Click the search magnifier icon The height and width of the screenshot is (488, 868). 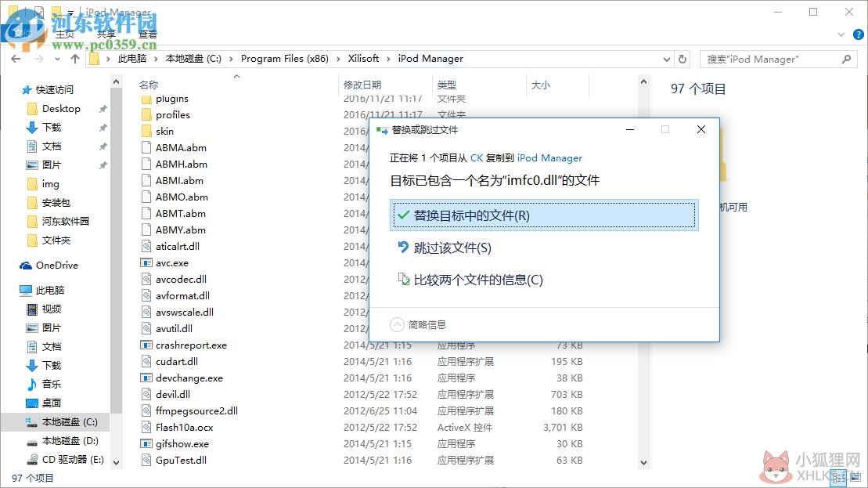846,59
